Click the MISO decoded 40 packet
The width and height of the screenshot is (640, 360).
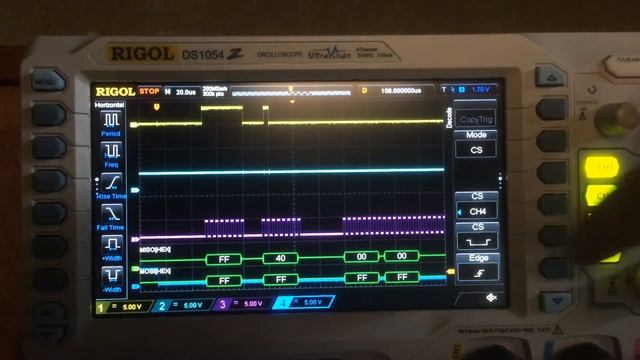click(280, 258)
